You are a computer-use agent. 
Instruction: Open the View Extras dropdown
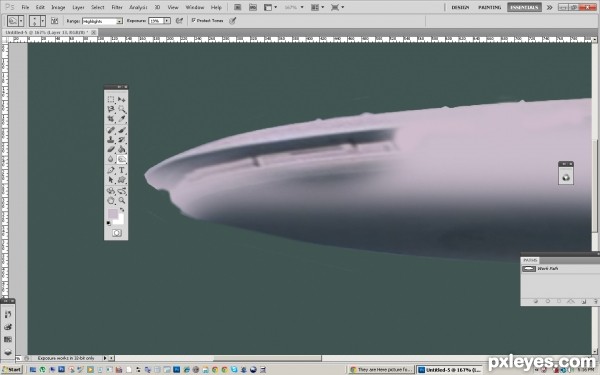click(x=271, y=7)
